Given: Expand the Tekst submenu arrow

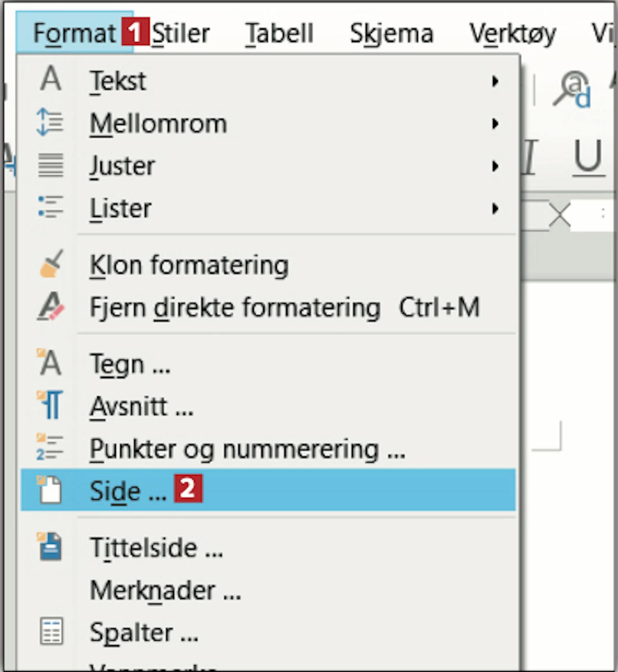Looking at the screenshot, I should 495,81.
